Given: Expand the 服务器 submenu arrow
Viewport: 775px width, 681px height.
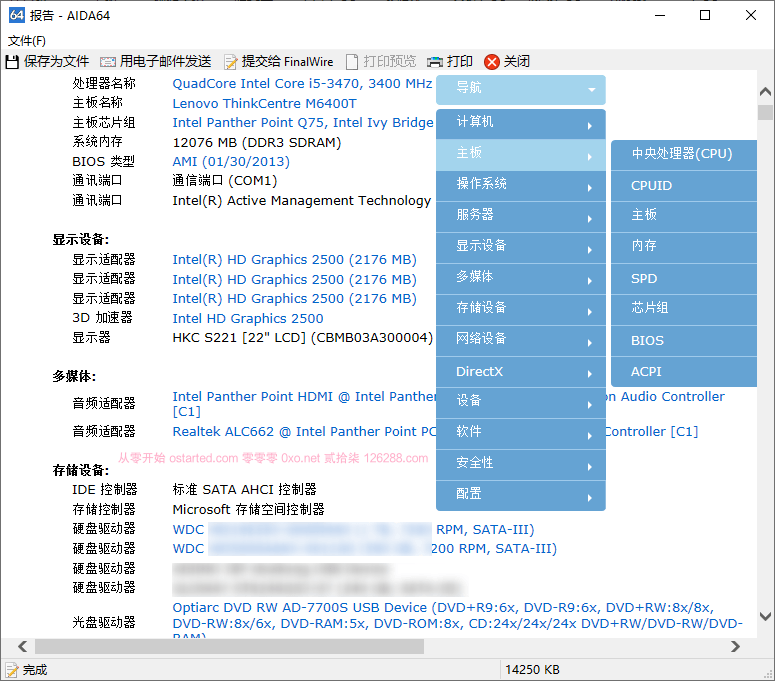Looking at the screenshot, I should [x=590, y=219].
